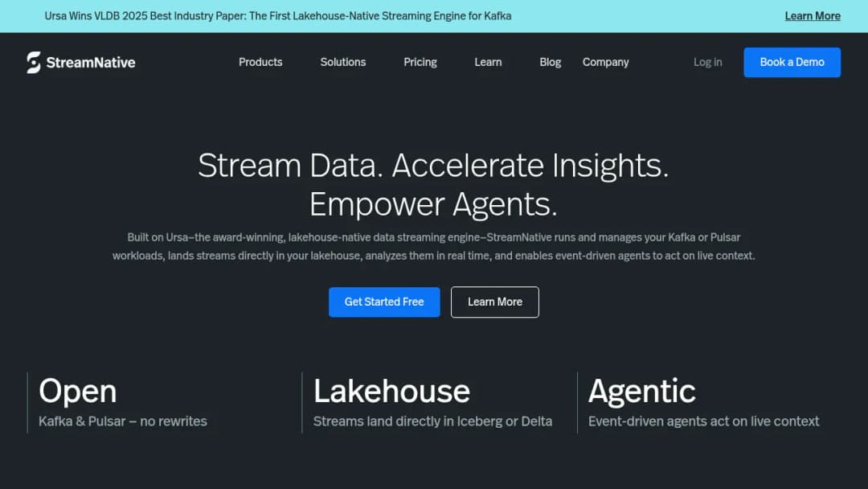The height and width of the screenshot is (489, 868).
Task: Visit the Blog page
Action: click(551, 62)
